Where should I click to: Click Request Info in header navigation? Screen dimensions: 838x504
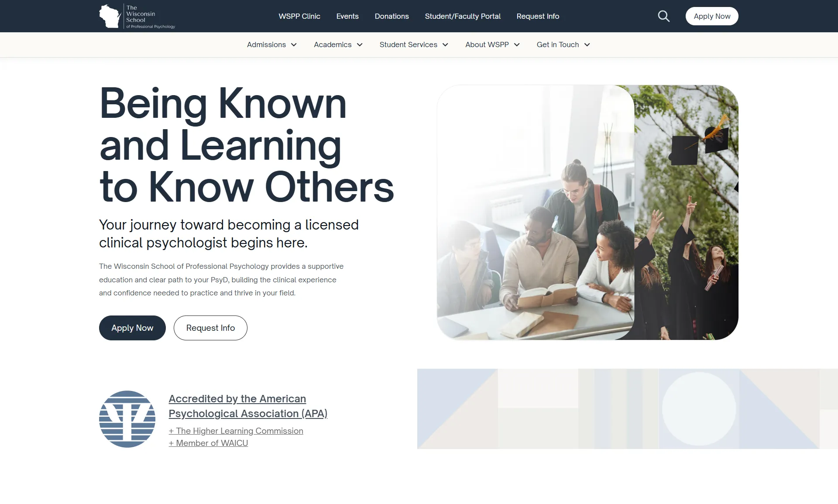coord(538,16)
